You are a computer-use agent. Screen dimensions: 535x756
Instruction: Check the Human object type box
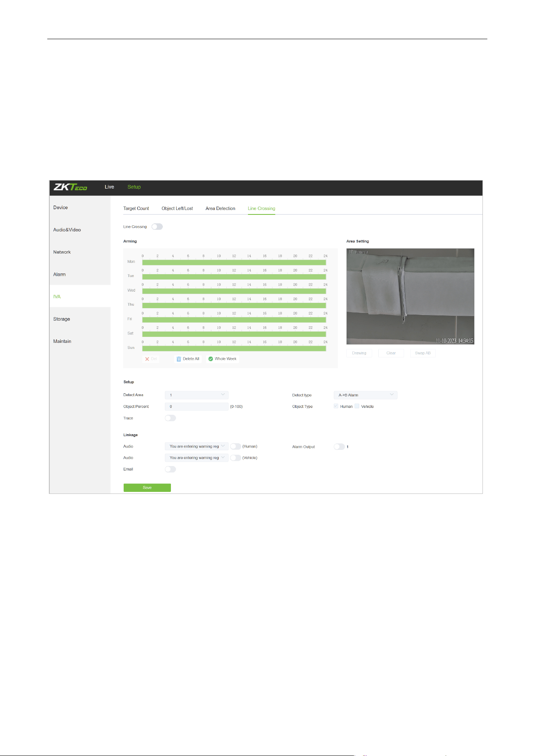[336, 406]
